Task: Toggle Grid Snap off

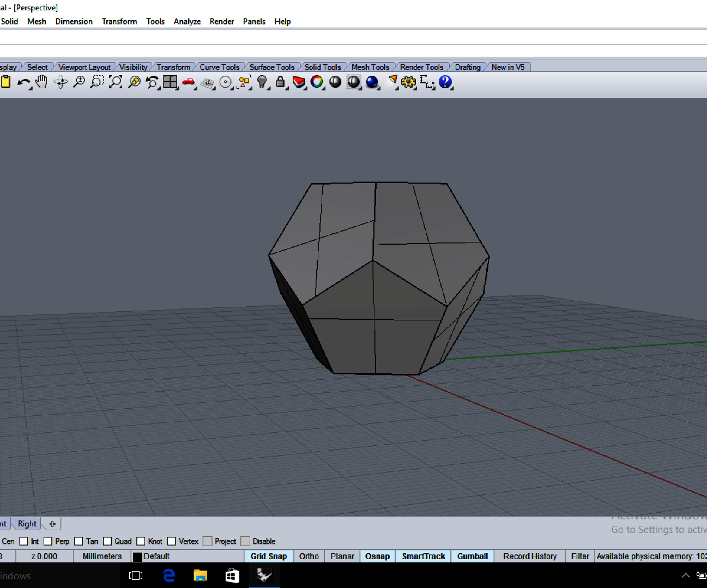Action: pyautogui.click(x=268, y=556)
